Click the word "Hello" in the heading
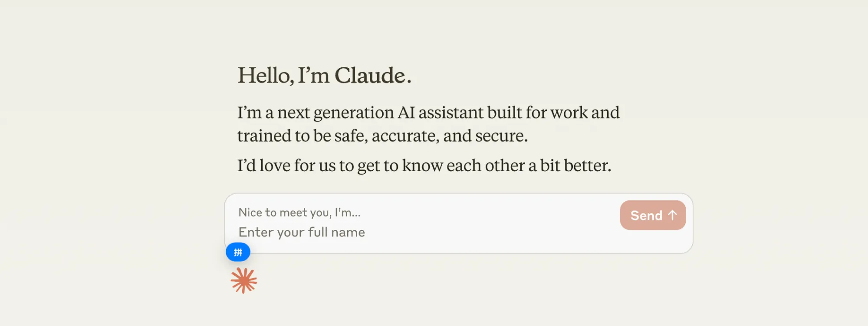 264,76
